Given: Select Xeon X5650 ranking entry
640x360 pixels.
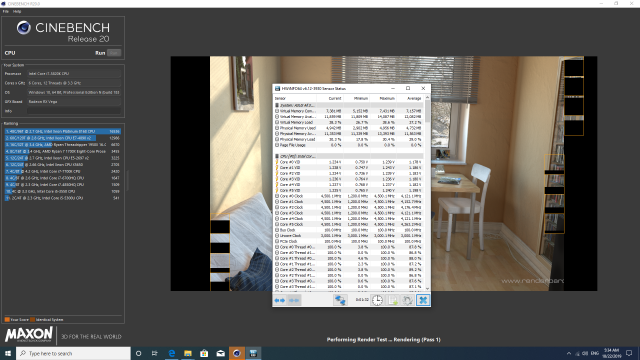Looking at the screenshot, I should coord(62,164).
